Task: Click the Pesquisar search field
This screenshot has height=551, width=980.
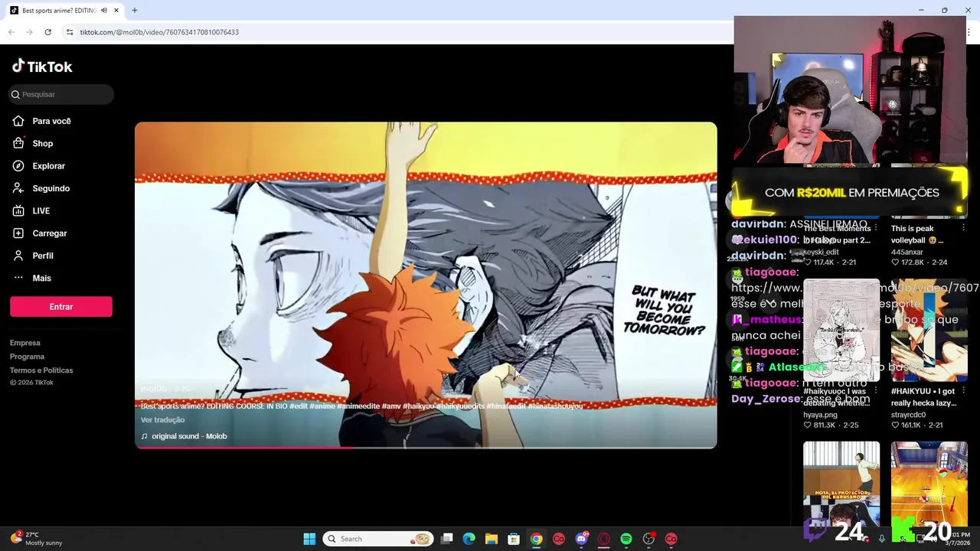Action: pos(61,94)
